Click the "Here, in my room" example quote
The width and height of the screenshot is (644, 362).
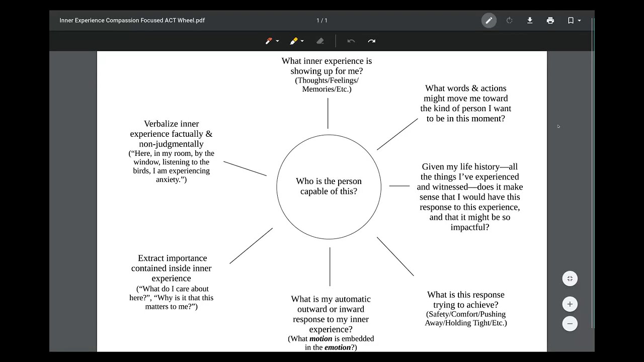coord(172,166)
